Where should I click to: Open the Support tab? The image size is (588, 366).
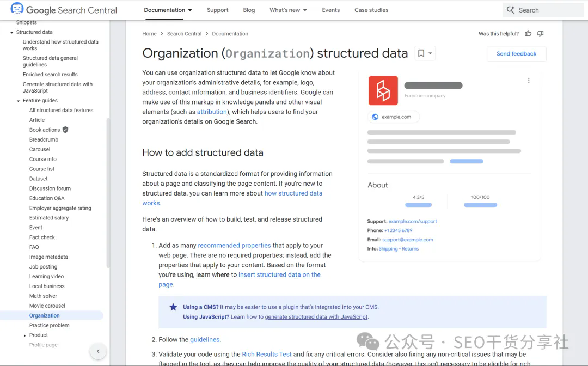[217, 10]
